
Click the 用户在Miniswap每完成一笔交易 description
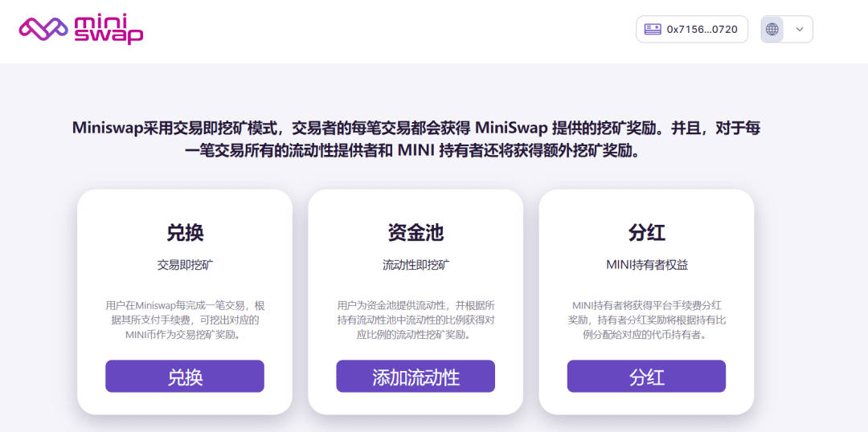[185, 320]
